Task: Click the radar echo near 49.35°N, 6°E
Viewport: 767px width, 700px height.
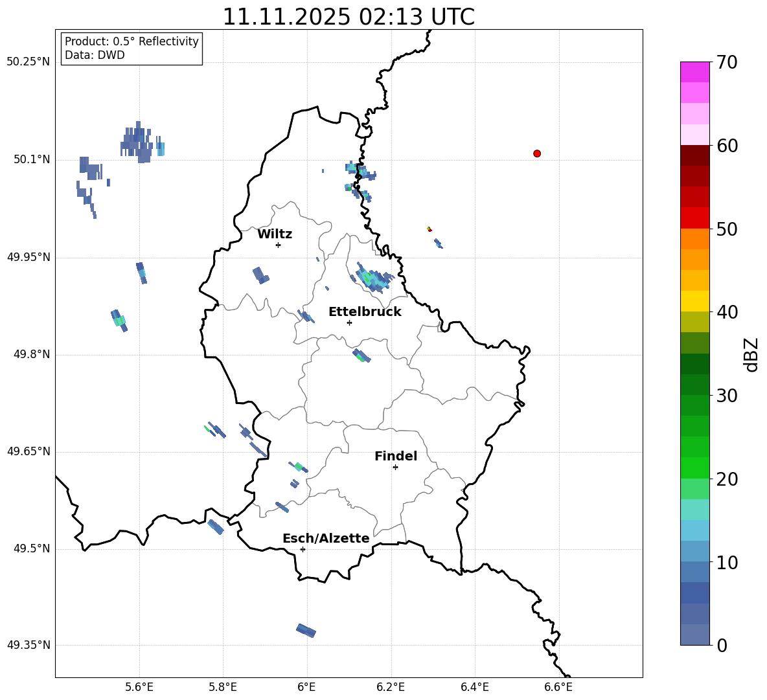Action: 306,631
